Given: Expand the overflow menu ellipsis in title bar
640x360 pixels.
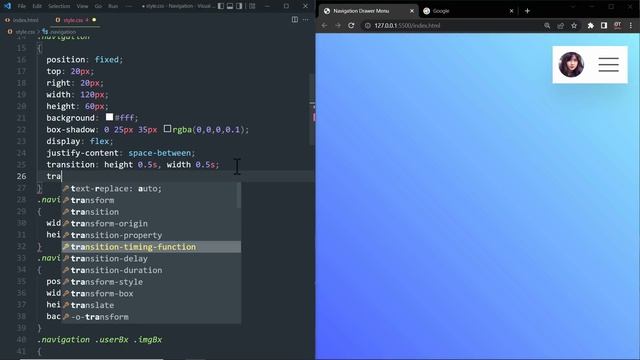Looking at the screenshot, I should coord(129,6).
